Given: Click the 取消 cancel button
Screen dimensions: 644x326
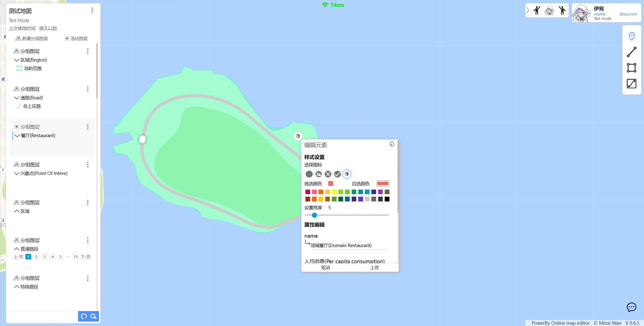Looking at the screenshot, I should (x=326, y=268).
